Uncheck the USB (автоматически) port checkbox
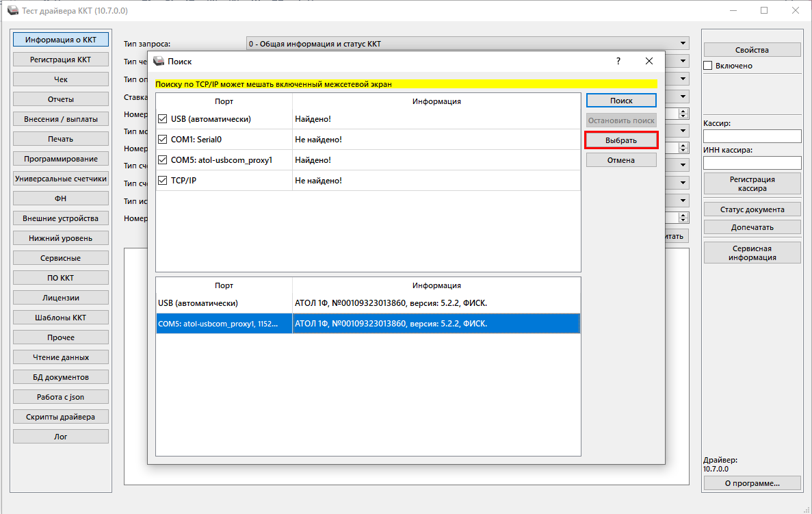This screenshot has width=812, height=514. coord(162,119)
